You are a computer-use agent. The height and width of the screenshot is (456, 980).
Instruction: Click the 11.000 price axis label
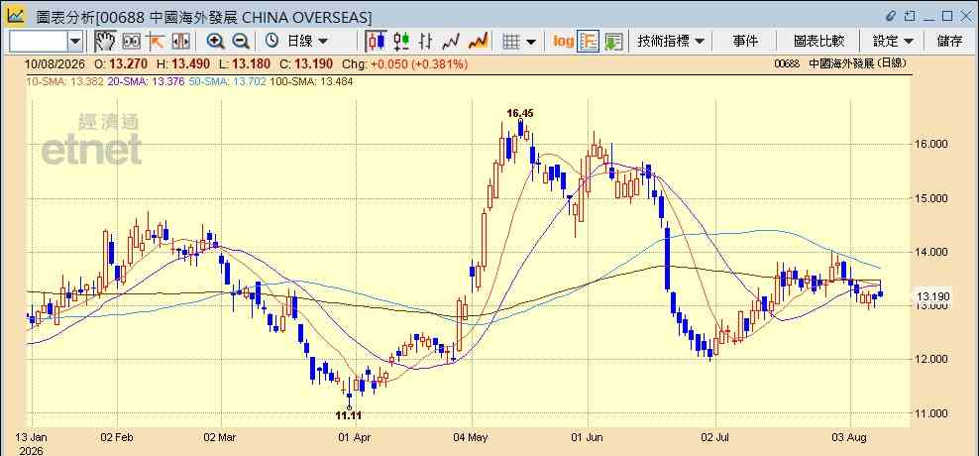[x=930, y=413]
